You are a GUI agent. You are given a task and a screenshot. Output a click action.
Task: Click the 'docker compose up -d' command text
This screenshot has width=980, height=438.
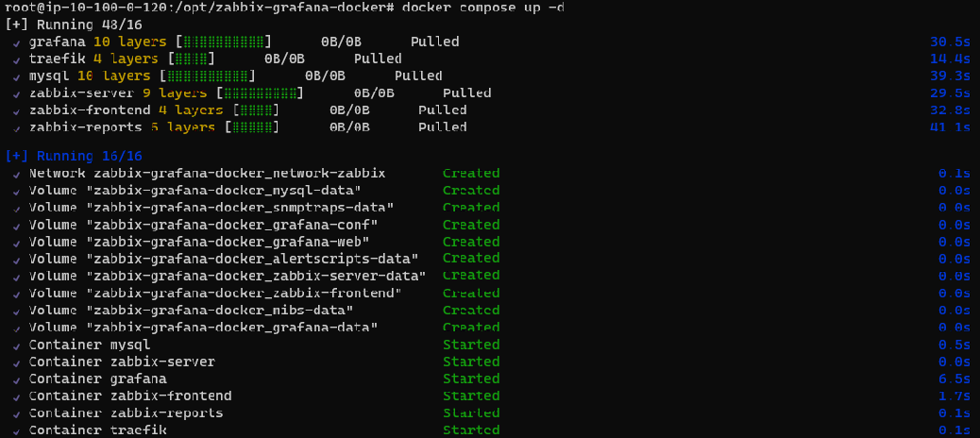480,8
